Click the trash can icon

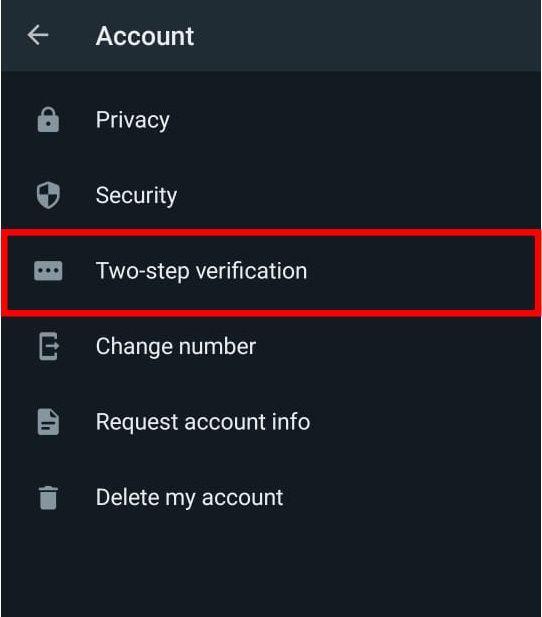(x=48, y=497)
